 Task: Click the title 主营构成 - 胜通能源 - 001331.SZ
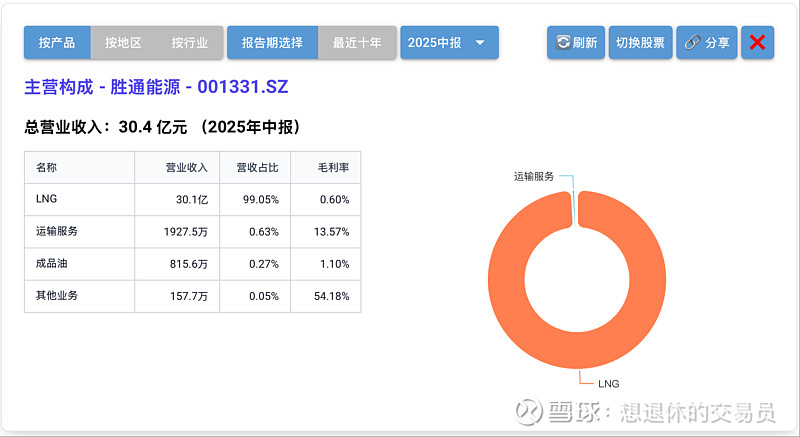156,87
